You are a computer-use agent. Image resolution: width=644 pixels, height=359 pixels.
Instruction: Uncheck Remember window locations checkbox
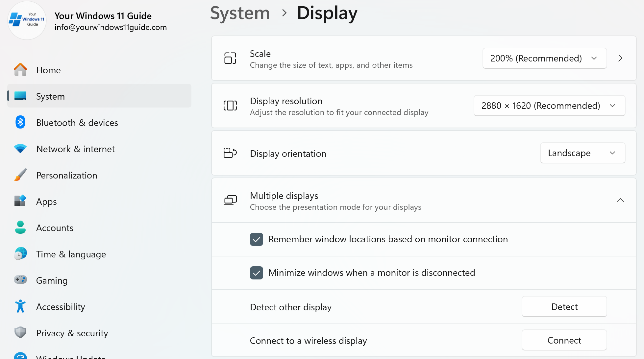[x=257, y=239]
